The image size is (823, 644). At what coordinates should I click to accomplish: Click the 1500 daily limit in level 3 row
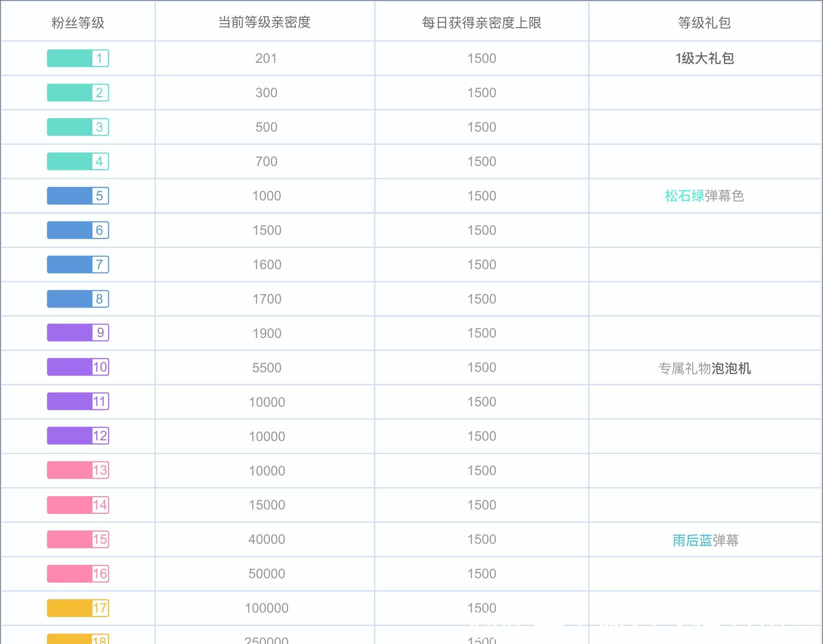pyautogui.click(x=482, y=127)
